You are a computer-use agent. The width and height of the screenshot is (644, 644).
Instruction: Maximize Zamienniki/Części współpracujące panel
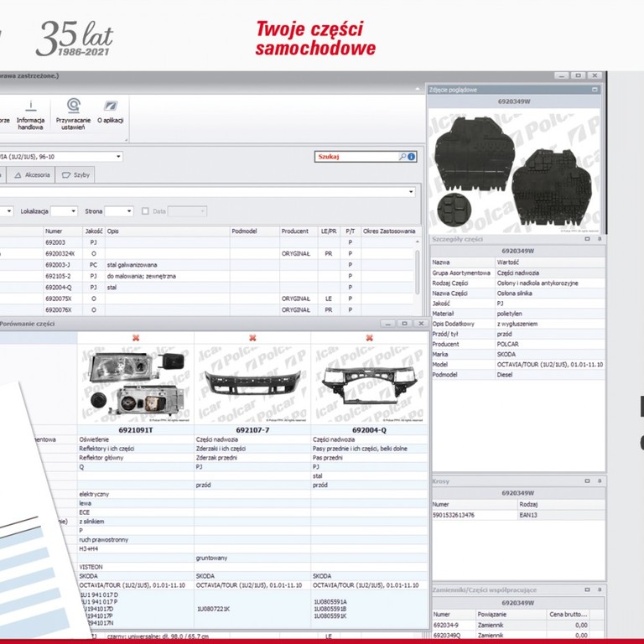(x=587, y=589)
